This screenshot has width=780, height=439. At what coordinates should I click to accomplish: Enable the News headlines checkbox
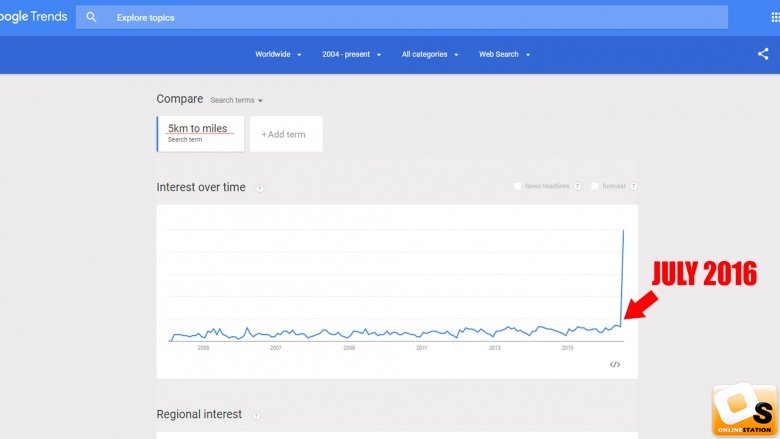(517, 186)
